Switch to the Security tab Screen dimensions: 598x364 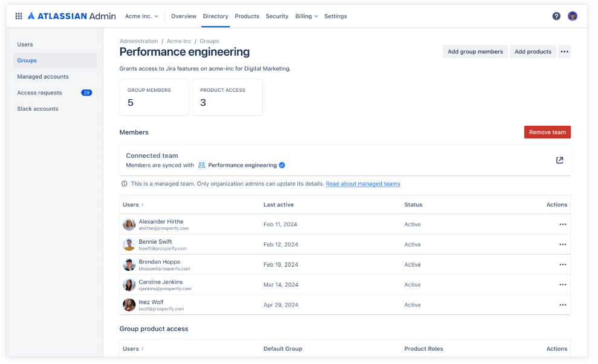pyautogui.click(x=277, y=16)
